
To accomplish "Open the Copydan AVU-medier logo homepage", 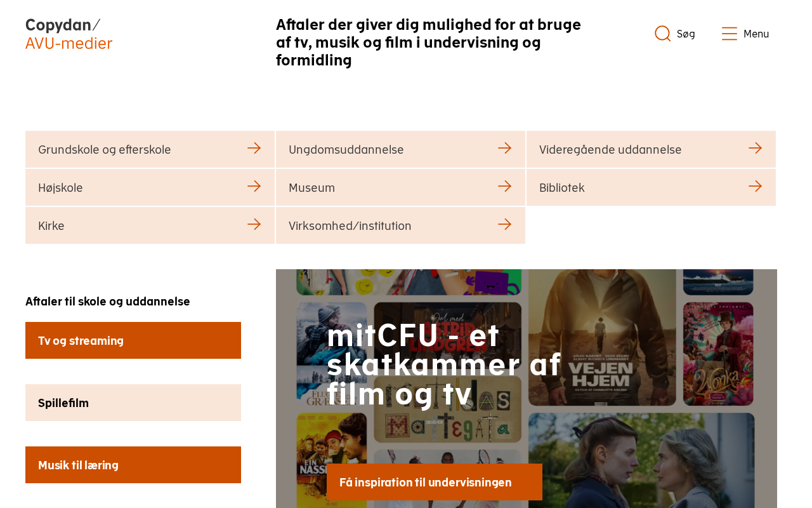I will (69, 34).
